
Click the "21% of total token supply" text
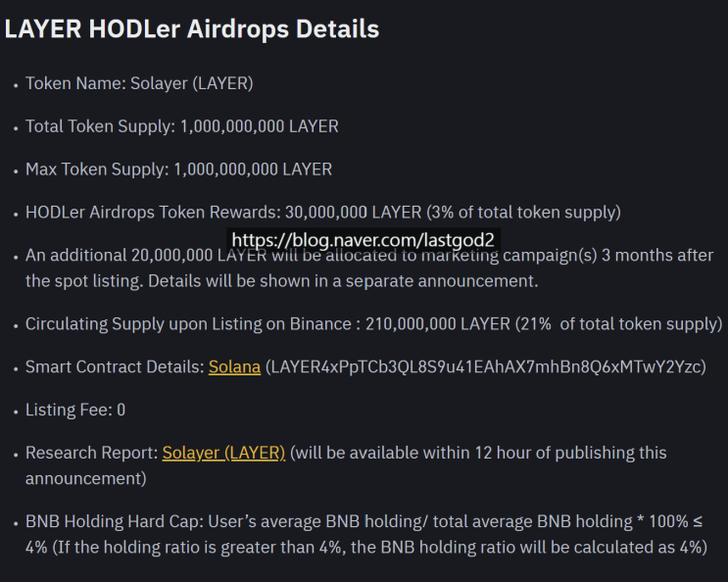tap(621, 324)
